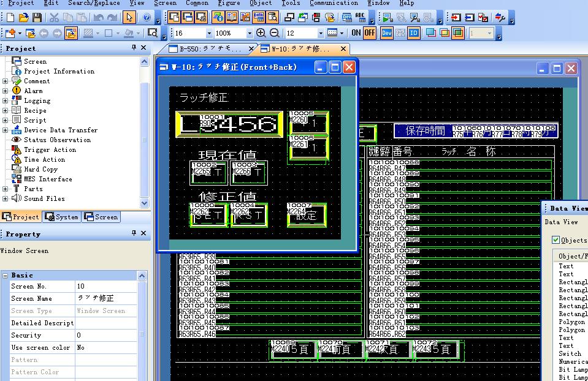Screen dimensions: 588x381
Task: Click the Screen Name property field
Action: point(105,298)
